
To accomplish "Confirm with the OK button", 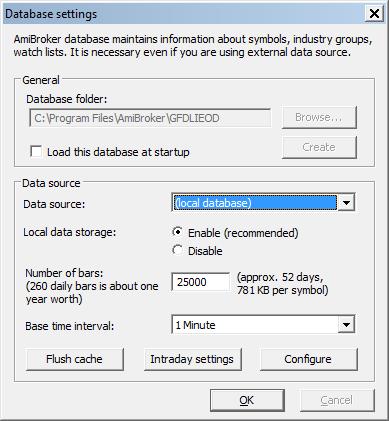I will tap(247, 400).
